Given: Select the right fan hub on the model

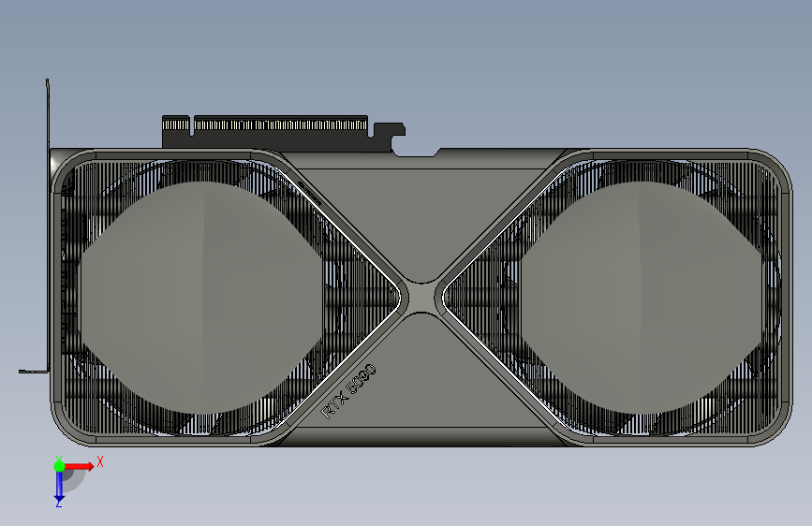Looking at the screenshot, I should 642,298.
